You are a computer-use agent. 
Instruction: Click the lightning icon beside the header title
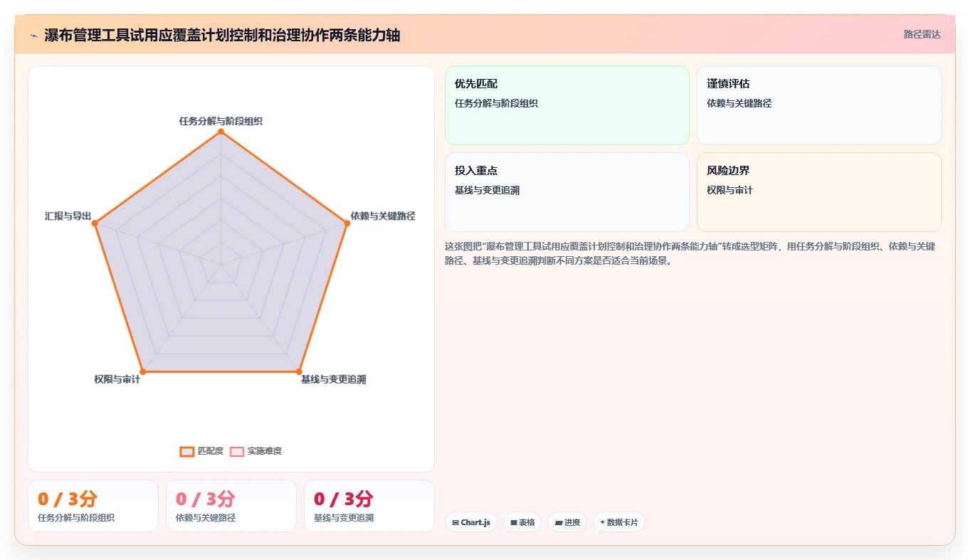coord(33,35)
